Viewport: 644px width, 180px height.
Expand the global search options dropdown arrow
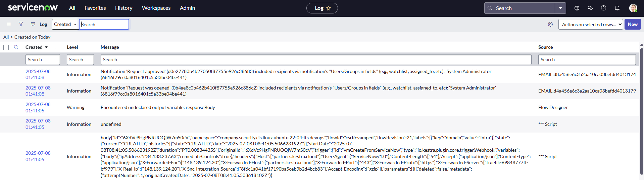pyautogui.click(x=560, y=8)
